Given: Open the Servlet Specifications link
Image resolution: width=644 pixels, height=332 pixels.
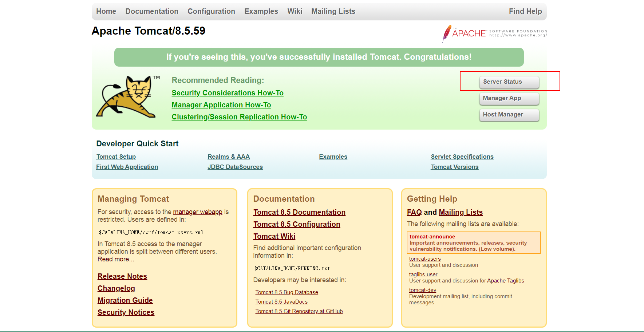Looking at the screenshot, I should coord(462,157).
